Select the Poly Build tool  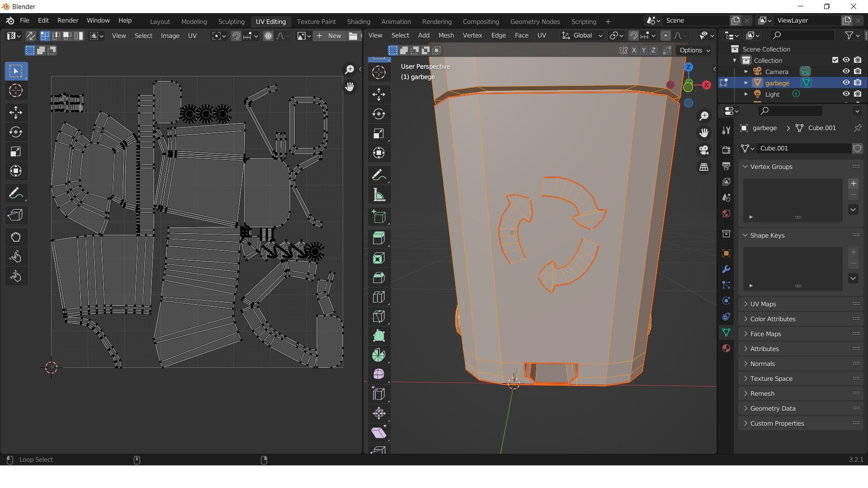click(379, 336)
